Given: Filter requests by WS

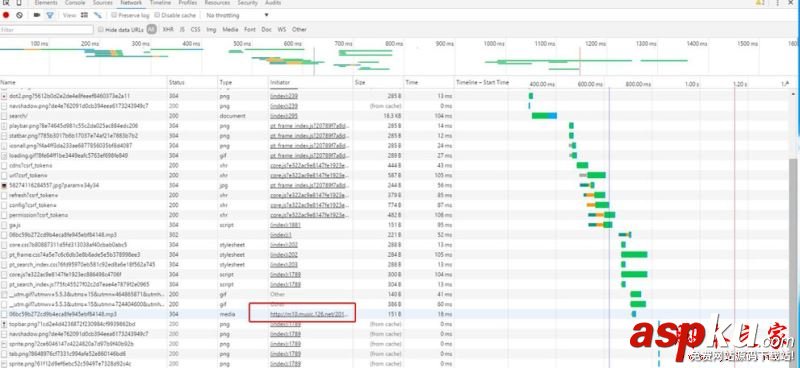Looking at the screenshot, I should (x=282, y=30).
